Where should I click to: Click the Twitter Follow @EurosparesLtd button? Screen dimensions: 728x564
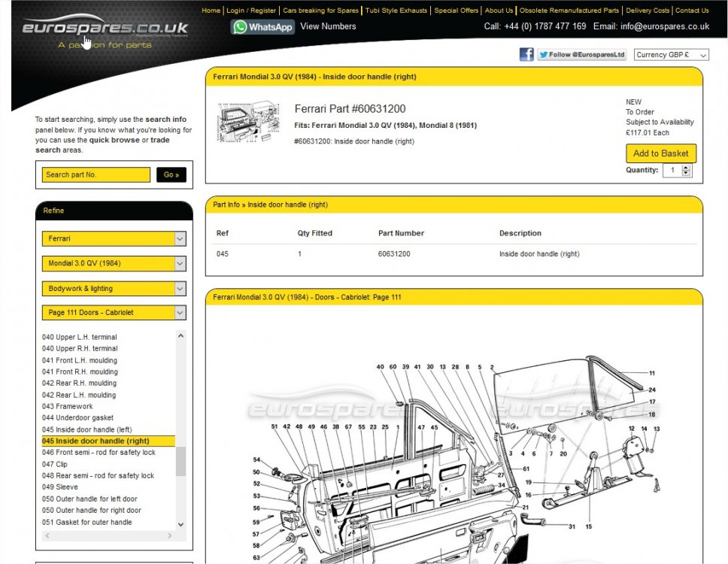582,55
